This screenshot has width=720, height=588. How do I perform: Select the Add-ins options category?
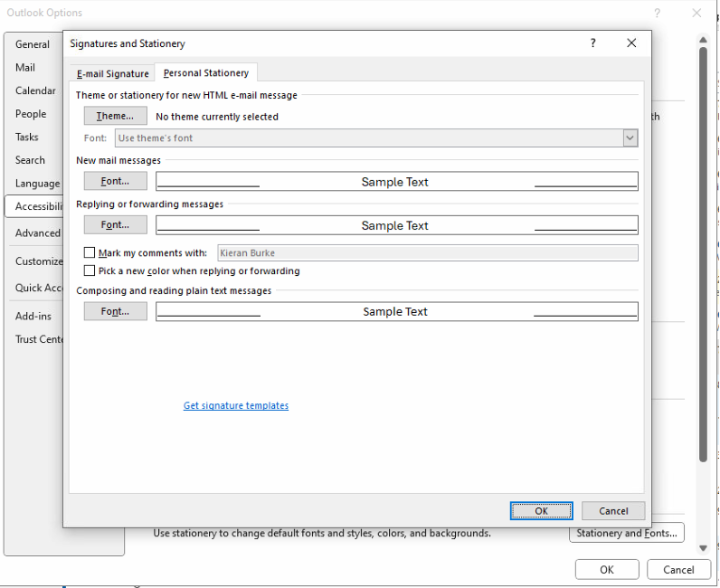coord(33,317)
